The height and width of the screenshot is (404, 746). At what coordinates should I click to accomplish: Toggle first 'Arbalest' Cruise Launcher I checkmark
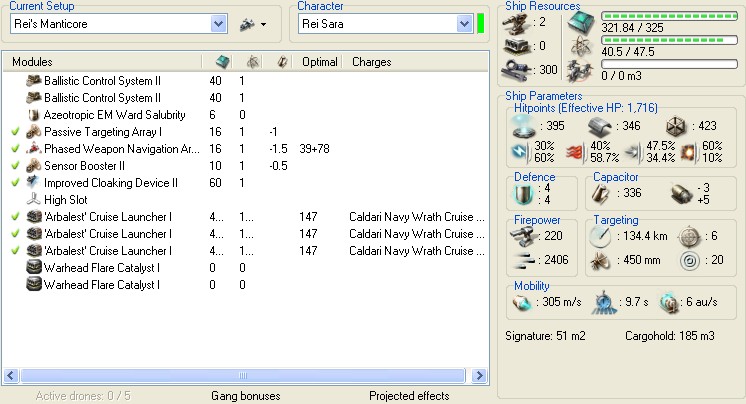(15, 217)
